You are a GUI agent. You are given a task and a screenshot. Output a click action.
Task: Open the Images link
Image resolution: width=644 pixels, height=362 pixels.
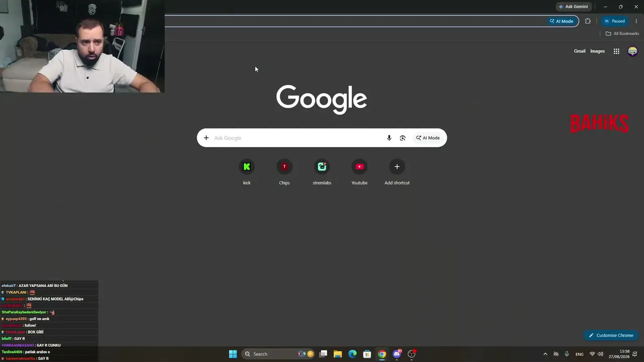[x=597, y=51]
